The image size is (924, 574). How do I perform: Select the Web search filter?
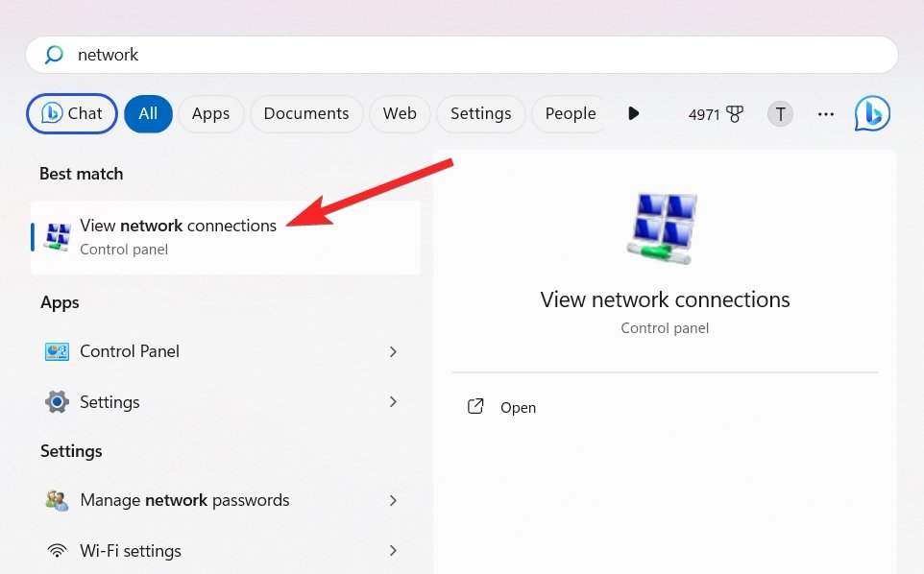tap(400, 113)
